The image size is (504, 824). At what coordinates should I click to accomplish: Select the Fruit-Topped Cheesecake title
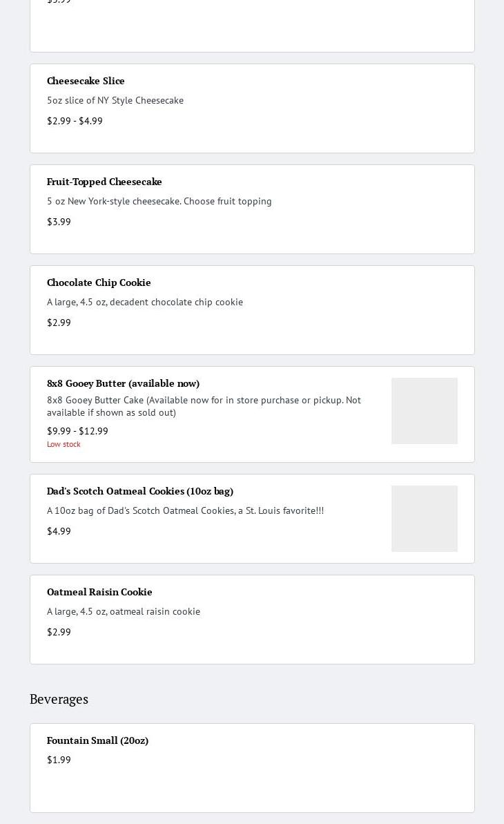pos(104,182)
